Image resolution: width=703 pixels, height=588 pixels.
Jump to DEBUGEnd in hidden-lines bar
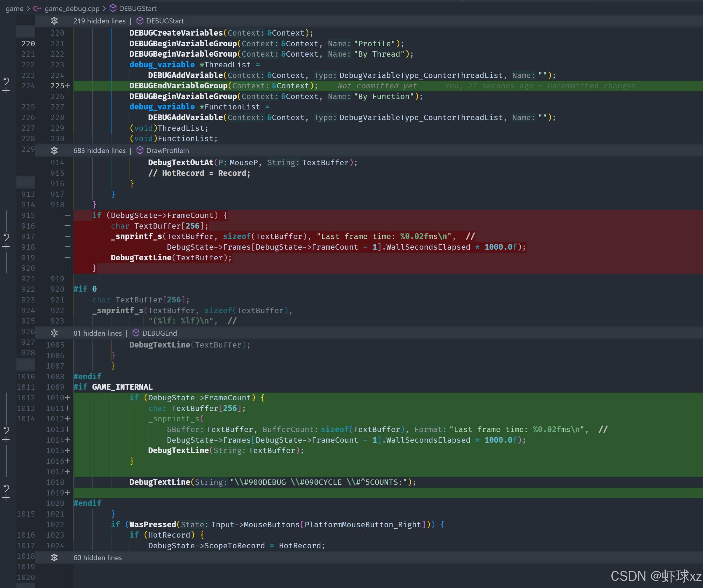[159, 333]
